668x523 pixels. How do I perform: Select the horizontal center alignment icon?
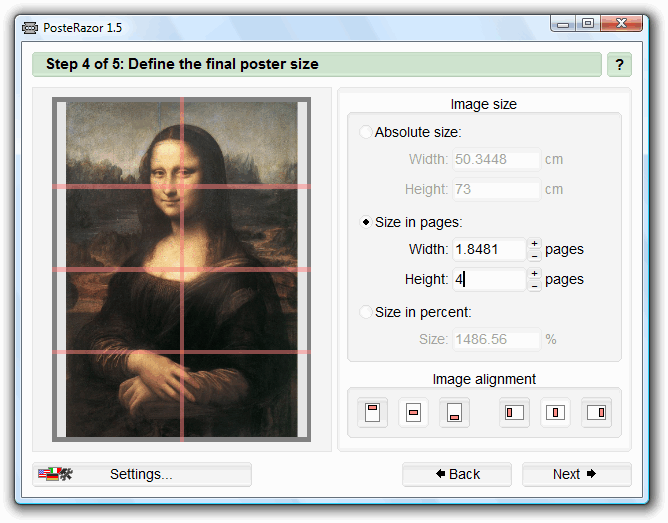coord(556,412)
